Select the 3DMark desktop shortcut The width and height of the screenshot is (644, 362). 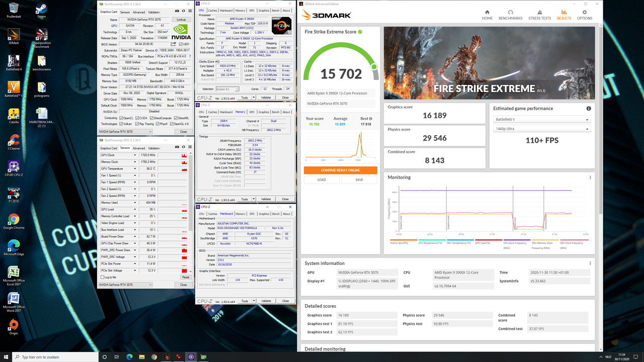pyautogui.click(x=14, y=36)
